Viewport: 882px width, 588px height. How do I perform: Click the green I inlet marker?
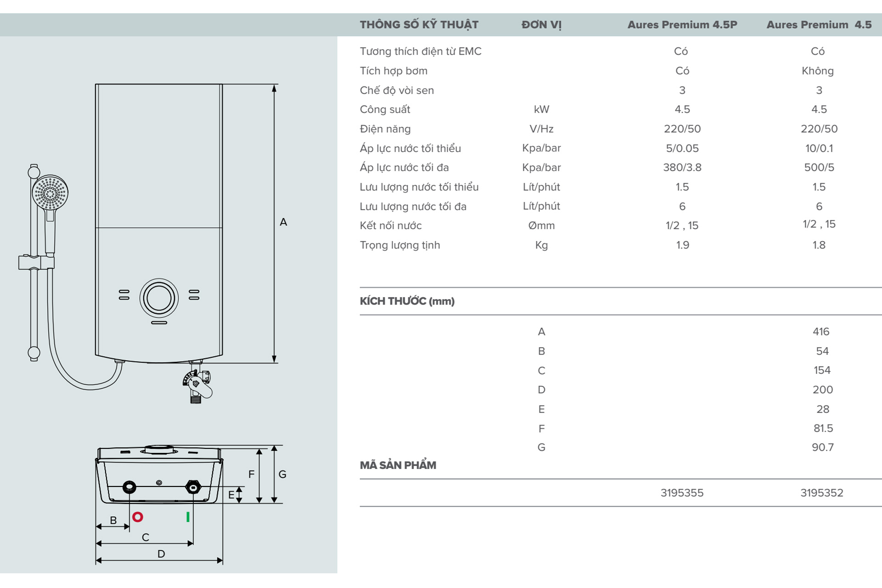point(188,517)
